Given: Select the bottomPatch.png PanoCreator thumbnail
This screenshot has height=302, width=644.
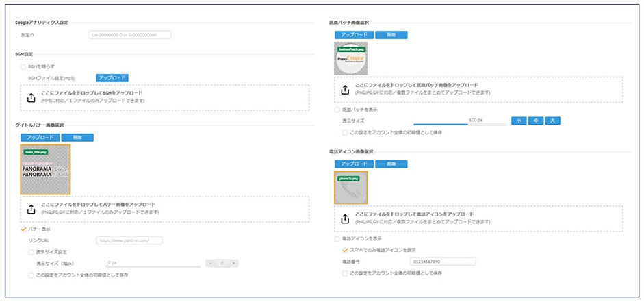Looking at the screenshot, I should click(350, 59).
